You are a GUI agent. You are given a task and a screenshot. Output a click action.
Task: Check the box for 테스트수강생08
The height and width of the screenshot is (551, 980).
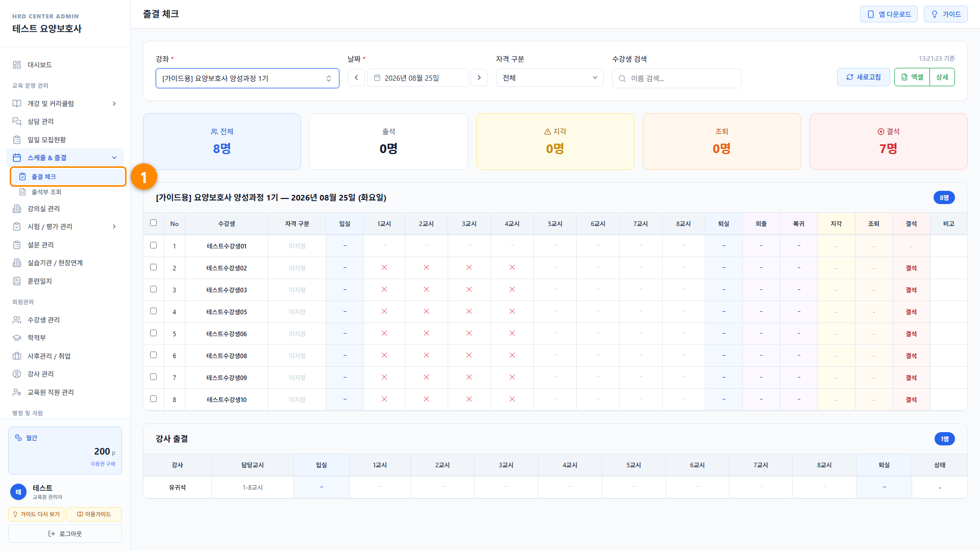point(153,355)
